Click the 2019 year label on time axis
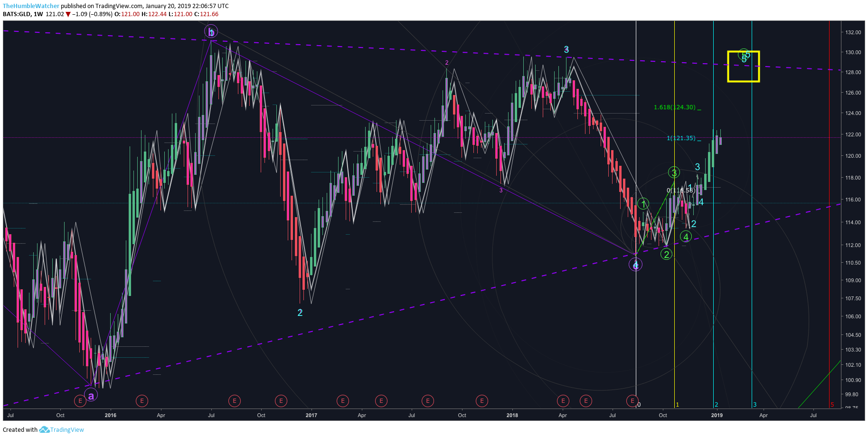The image size is (868, 438). pyautogui.click(x=717, y=415)
